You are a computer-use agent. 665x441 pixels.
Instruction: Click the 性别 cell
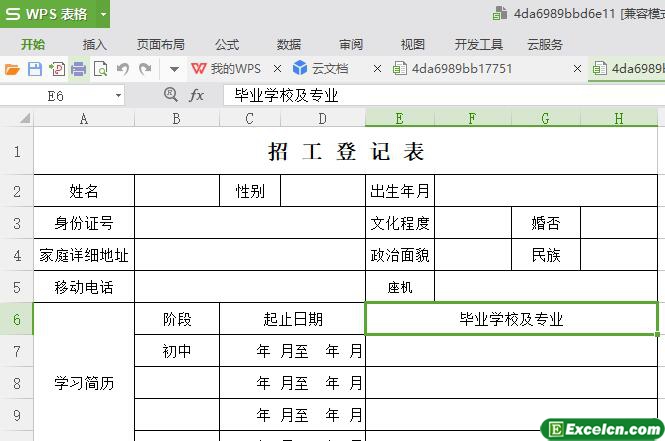click(250, 191)
